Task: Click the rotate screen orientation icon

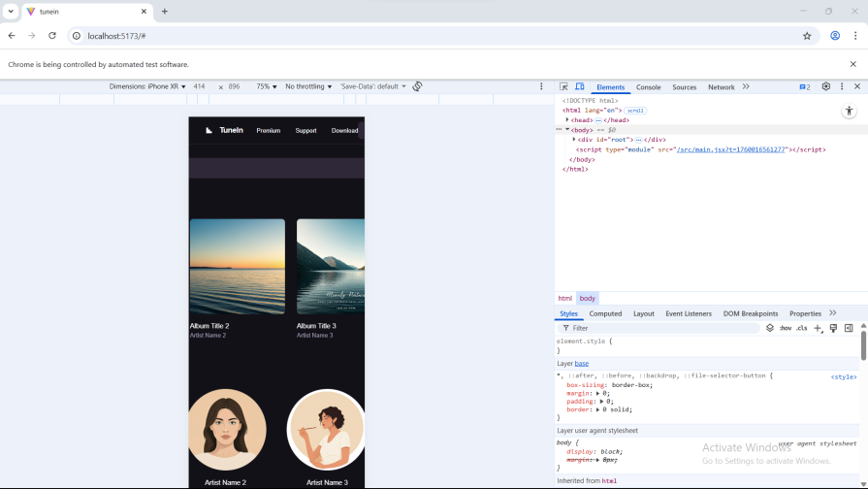Action: click(417, 86)
